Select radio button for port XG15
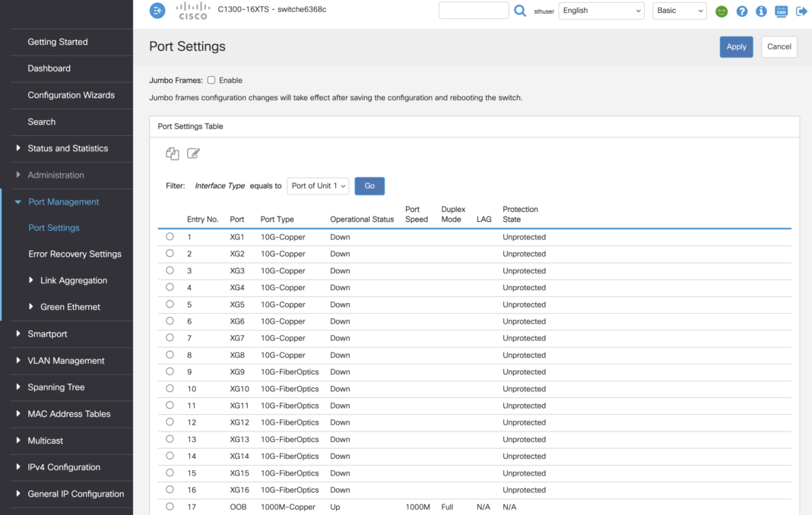812x515 pixels. (x=170, y=472)
